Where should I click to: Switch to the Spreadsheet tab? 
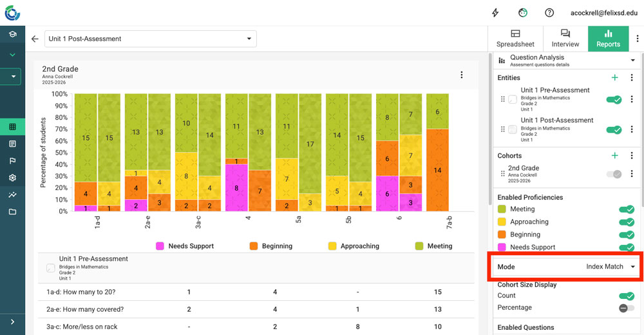[x=515, y=39]
